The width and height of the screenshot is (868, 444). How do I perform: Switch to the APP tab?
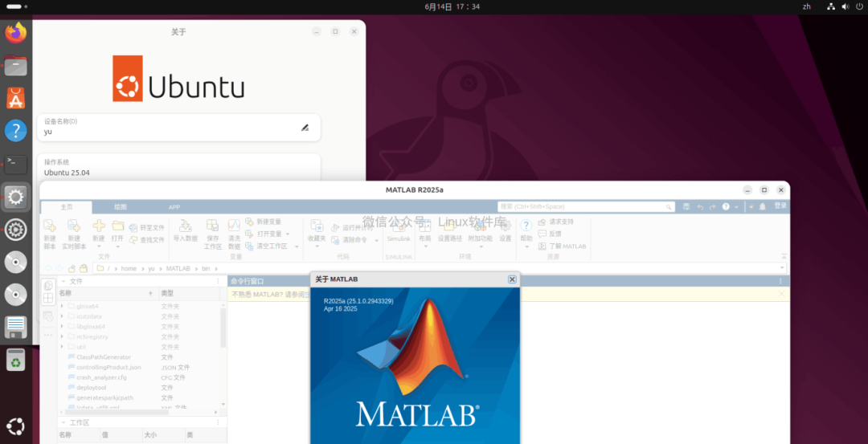point(174,207)
